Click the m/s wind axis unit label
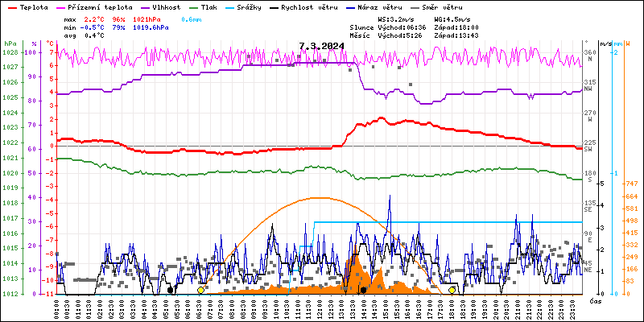Image resolution: width=644 pixels, height=322 pixels. 605,43
